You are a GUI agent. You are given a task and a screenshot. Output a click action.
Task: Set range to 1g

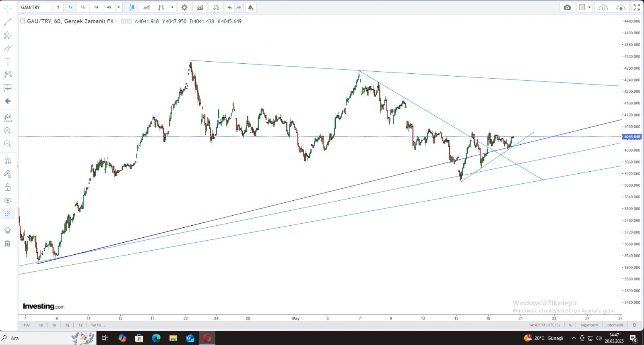pos(80,325)
